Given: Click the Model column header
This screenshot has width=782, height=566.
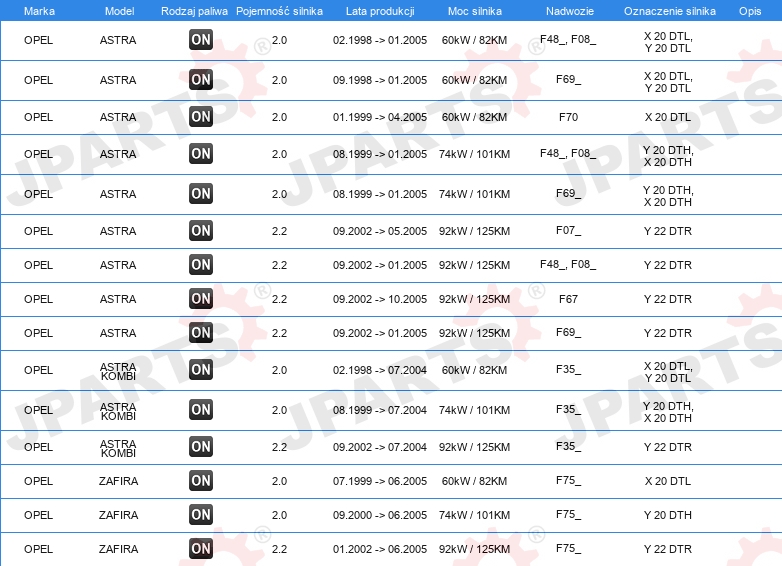Looking at the screenshot, I should (119, 11).
